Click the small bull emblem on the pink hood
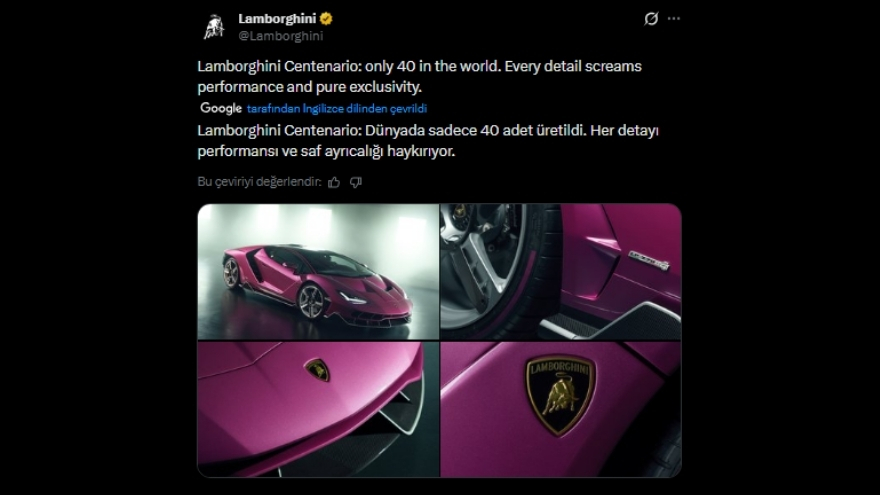 point(317,370)
